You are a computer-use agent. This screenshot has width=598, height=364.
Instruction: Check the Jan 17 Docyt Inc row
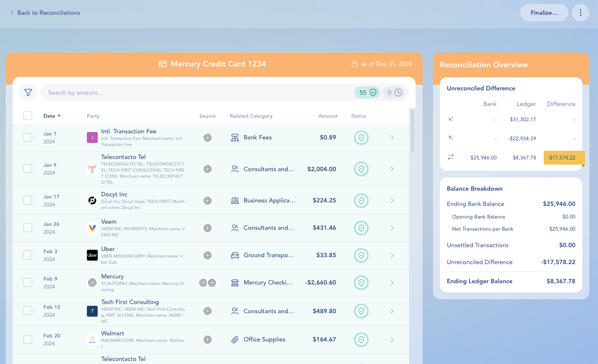pyautogui.click(x=28, y=200)
